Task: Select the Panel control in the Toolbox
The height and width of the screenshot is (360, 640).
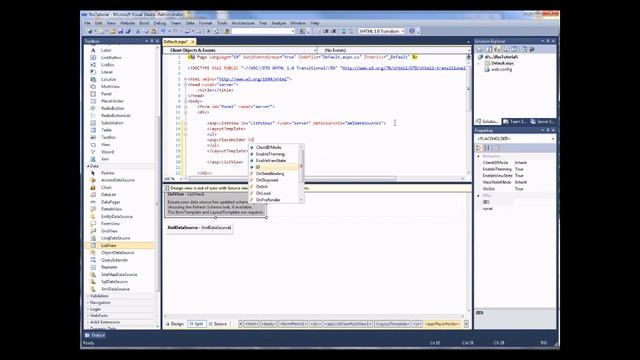Action: [x=106, y=94]
